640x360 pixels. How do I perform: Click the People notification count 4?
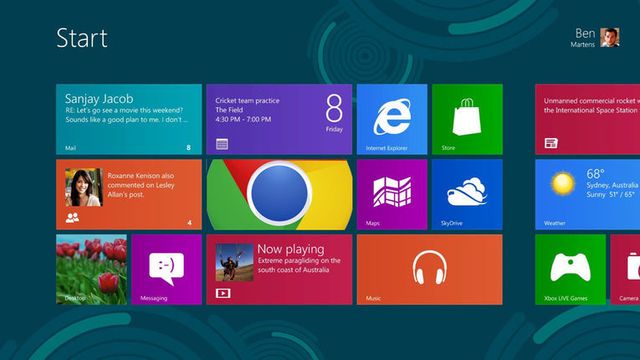pyautogui.click(x=189, y=222)
